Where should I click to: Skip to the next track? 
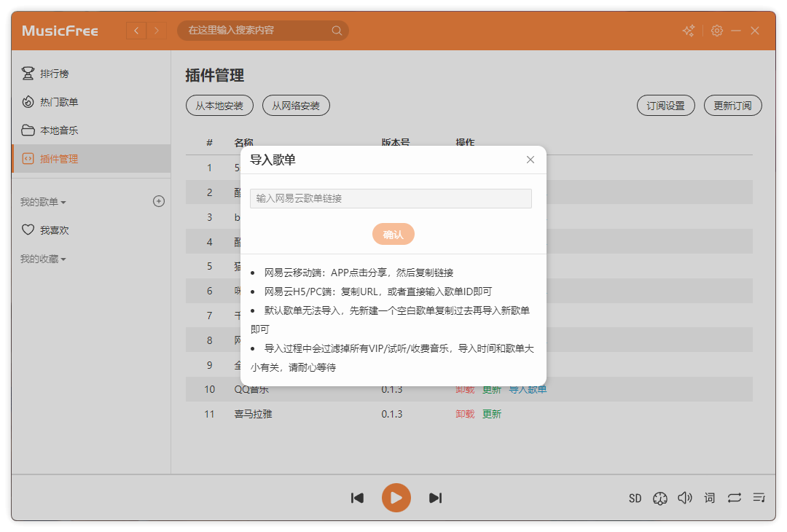(435, 498)
